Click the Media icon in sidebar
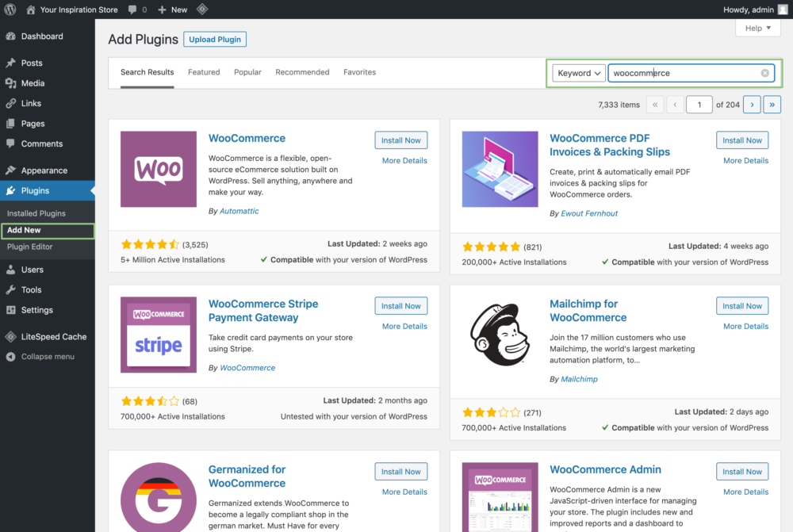The height and width of the screenshot is (532, 793). coord(10,83)
